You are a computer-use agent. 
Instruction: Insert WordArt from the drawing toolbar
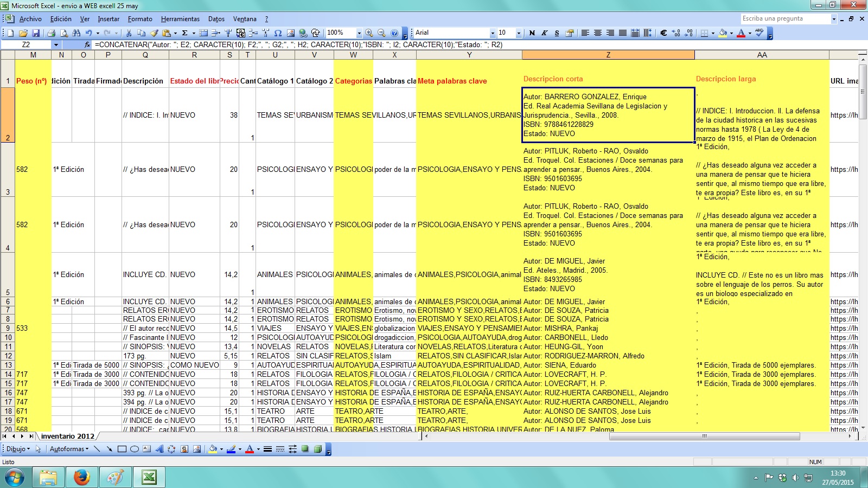(159, 449)
